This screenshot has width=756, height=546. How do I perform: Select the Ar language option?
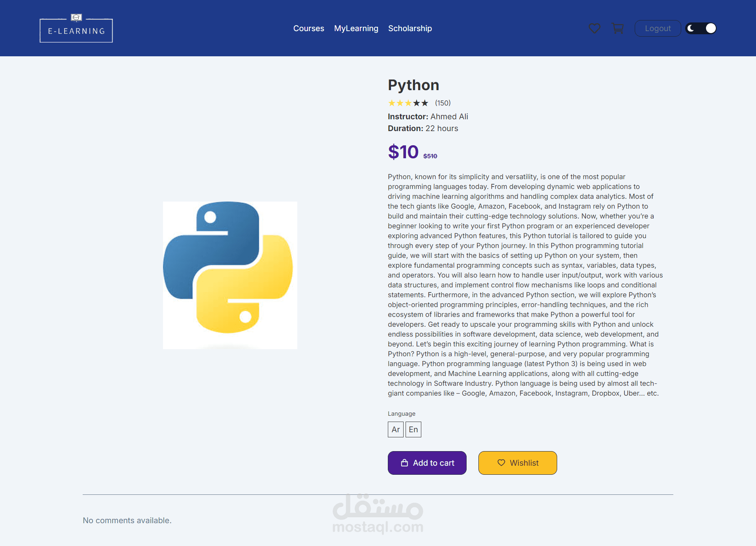[395, 429]
